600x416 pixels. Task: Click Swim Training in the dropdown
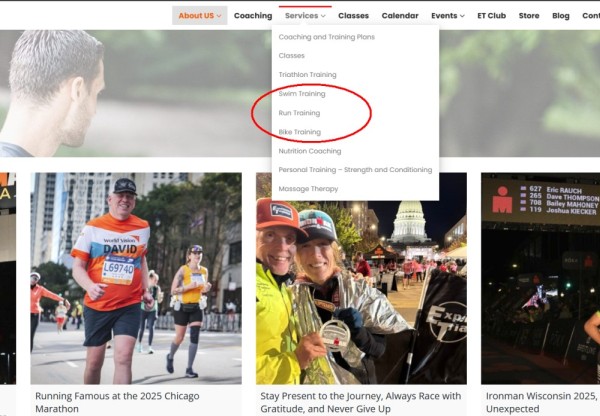[x=301, y=94]
